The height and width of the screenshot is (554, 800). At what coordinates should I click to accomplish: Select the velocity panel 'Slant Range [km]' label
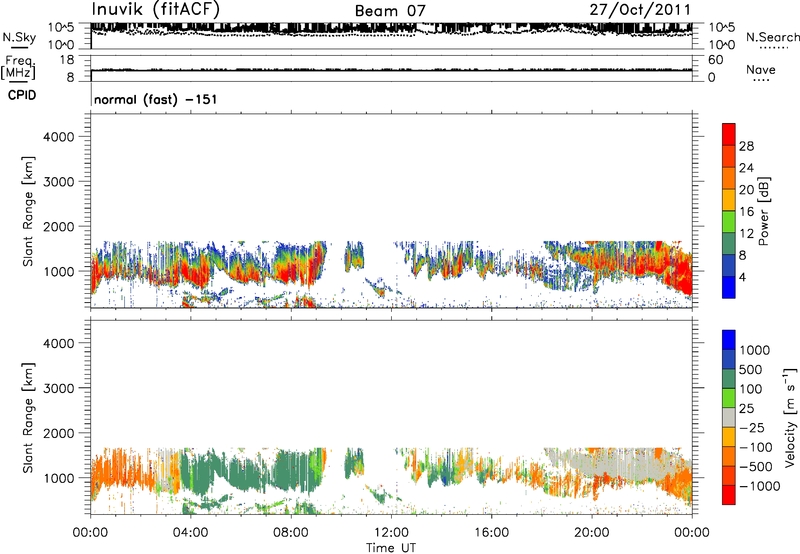click(28, 418)
